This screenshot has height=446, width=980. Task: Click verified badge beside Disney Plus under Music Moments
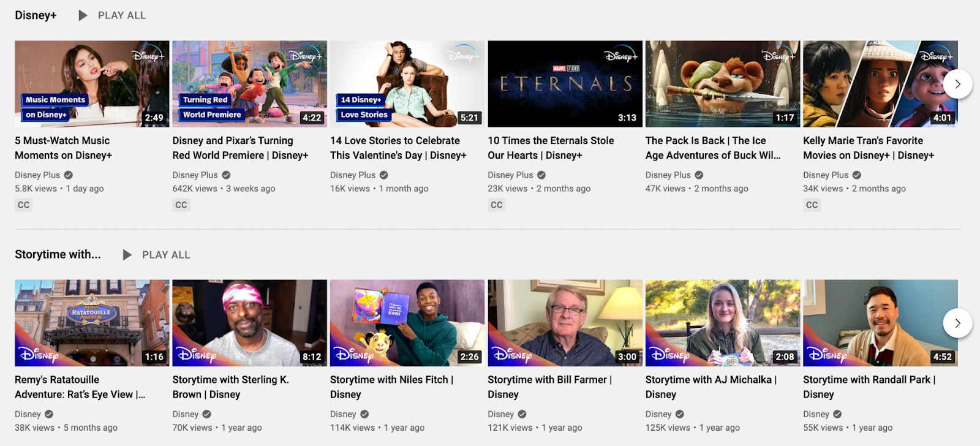pyautogui.click(x=69, y=175)
